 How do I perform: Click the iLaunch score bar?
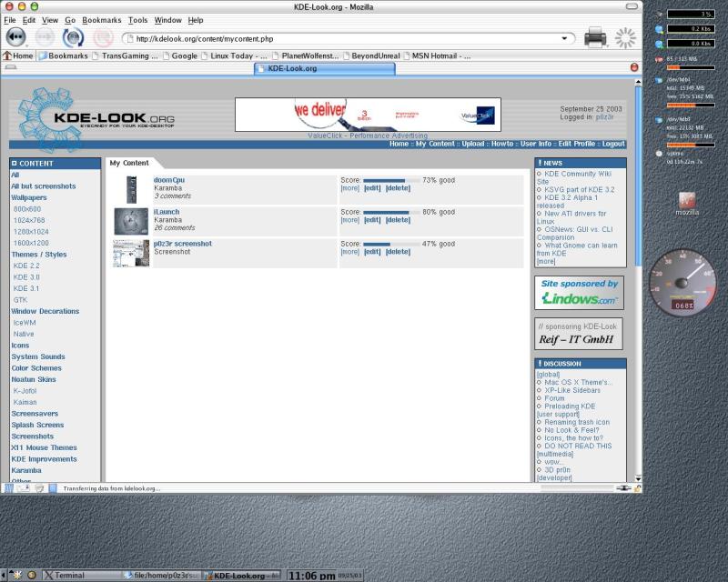point(391,212)
